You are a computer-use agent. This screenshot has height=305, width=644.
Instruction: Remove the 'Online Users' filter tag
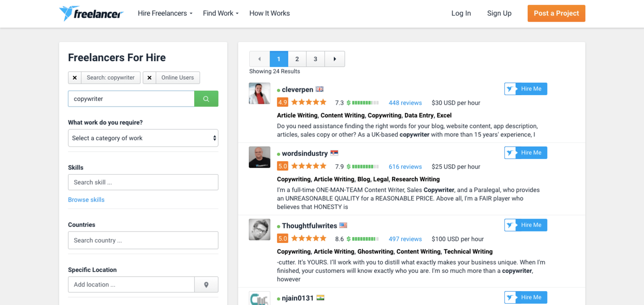click(149, 78)
